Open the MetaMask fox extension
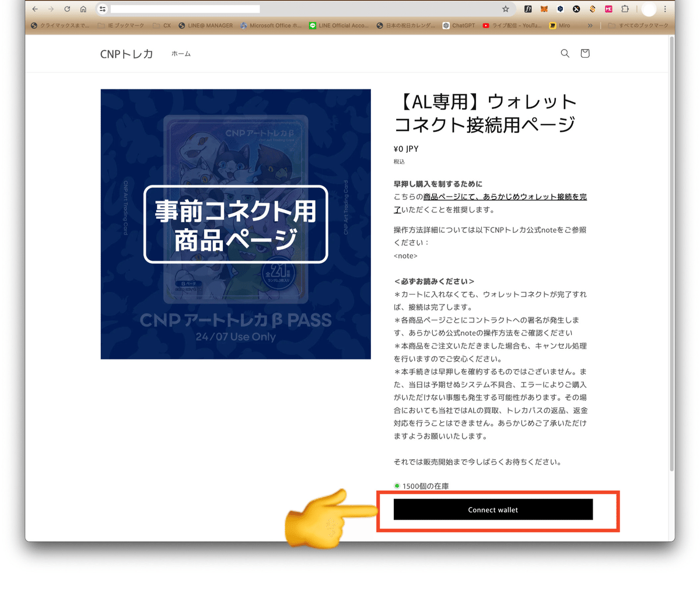 (544, 9)
